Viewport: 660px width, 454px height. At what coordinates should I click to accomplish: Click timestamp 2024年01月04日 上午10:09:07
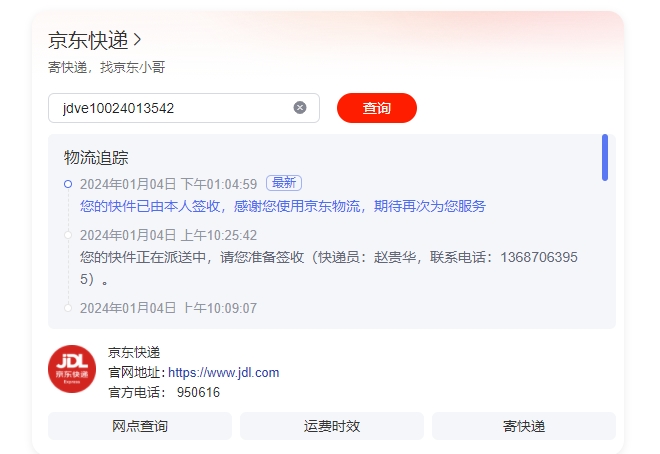tap(168, 308)
